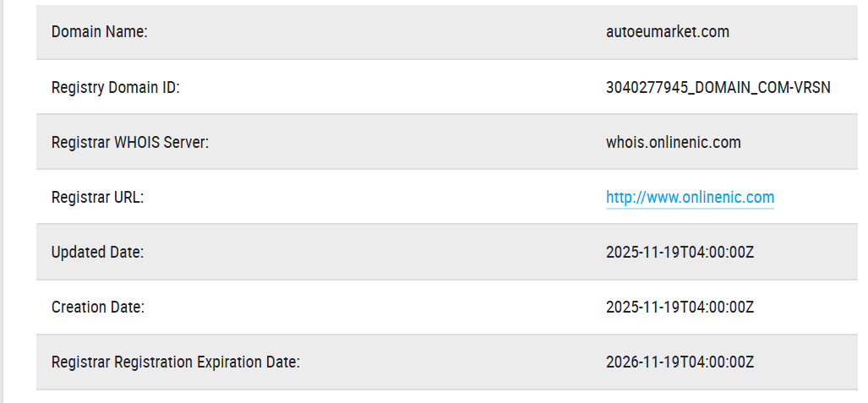Click the Creation Date label
Viewport: 868px width, 403px height.
coord(98,308)
